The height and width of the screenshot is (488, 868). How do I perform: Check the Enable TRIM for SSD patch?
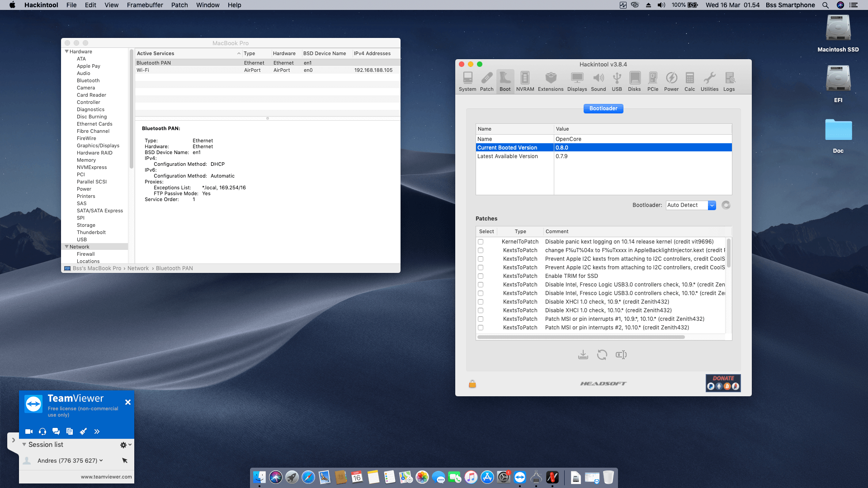tap(481, 276)
